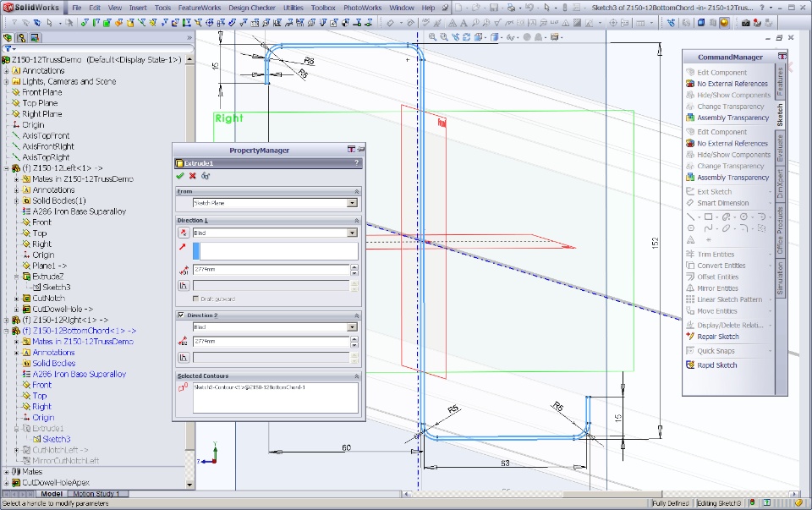Select the Circle sketch tool
Image resolution: width=812 pixels, height=510 pixels.
click(743, 217)
